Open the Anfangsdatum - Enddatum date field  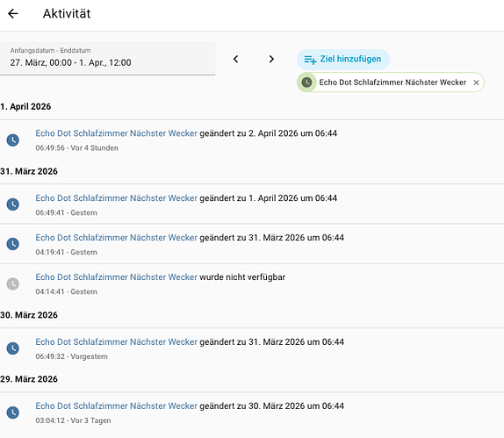pyautogui.click(x=107, y=59)
